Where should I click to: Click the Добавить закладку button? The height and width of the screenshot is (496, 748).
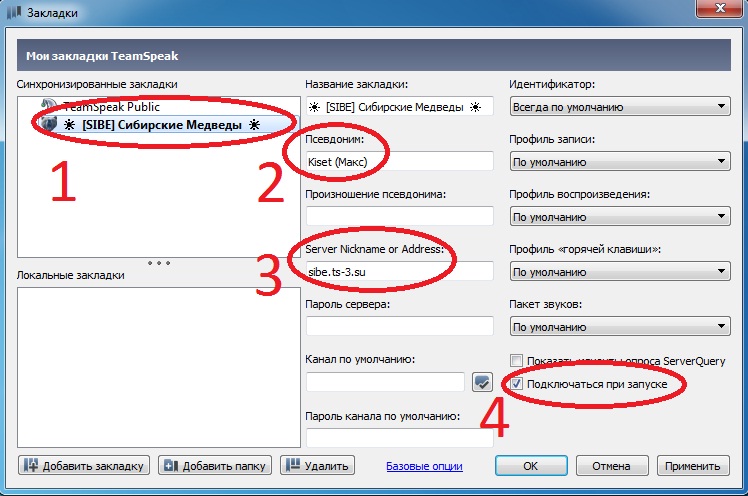click(x=84, y=465)
